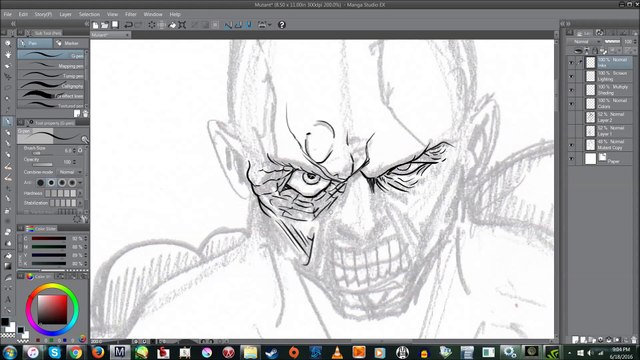Click the Clear/Delete toolbar icon
640x360 pixels.
[x=152, y=25]
